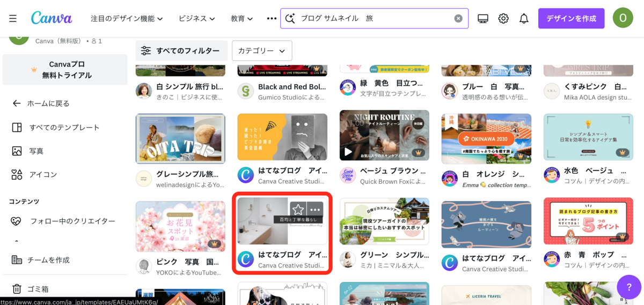The image size is (644, 305).
Task: Click the Canva logo
Action: 52,18
